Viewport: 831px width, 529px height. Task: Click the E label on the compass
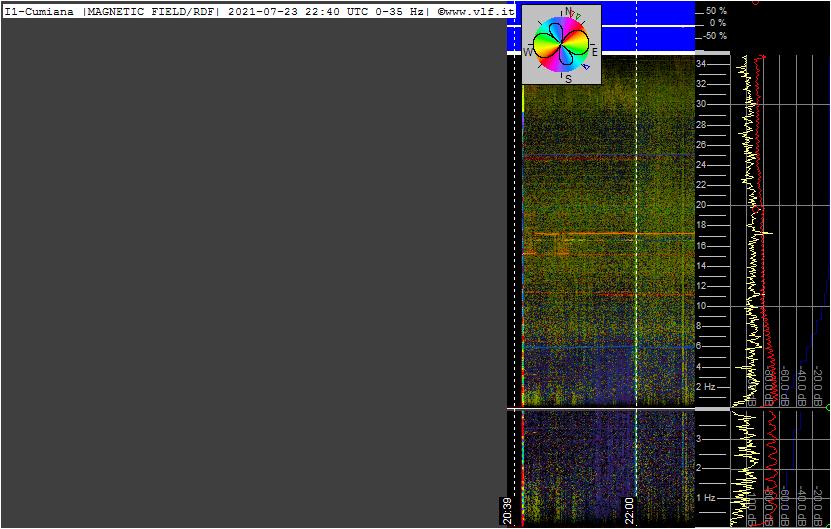[595, 52]
